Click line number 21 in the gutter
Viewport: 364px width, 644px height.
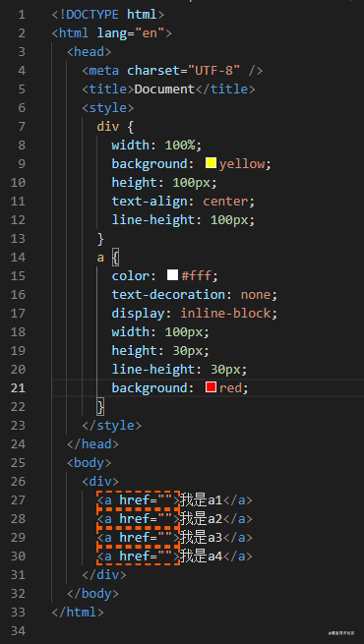(18, 388)
